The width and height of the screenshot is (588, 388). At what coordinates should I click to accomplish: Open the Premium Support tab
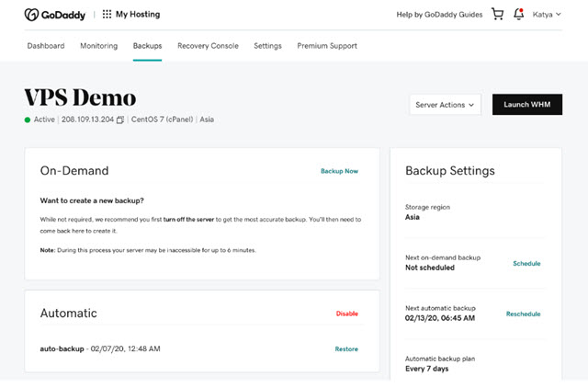coord(327,46)
